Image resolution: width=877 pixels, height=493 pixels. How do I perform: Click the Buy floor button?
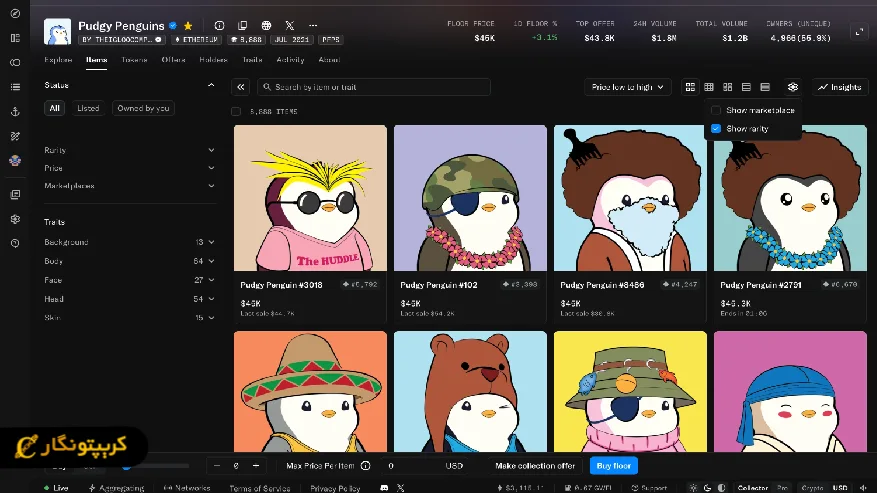[x=614, y=466]
